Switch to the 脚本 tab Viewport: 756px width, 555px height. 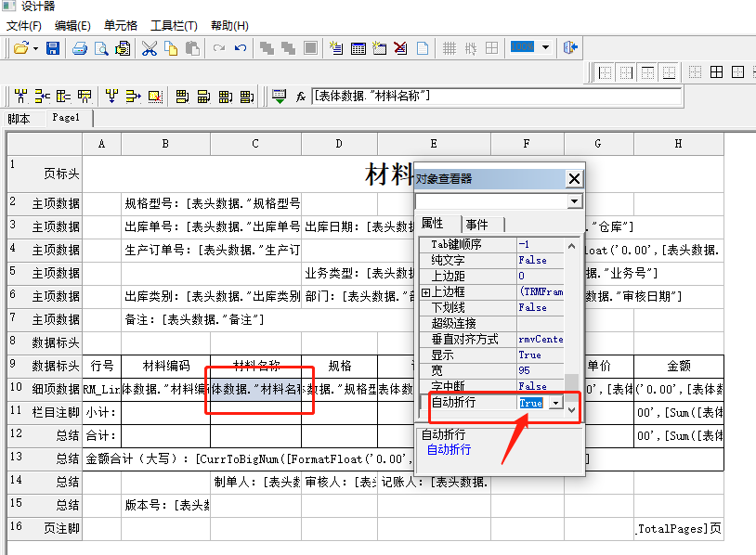pyautogui.click(x=19, y=119)
